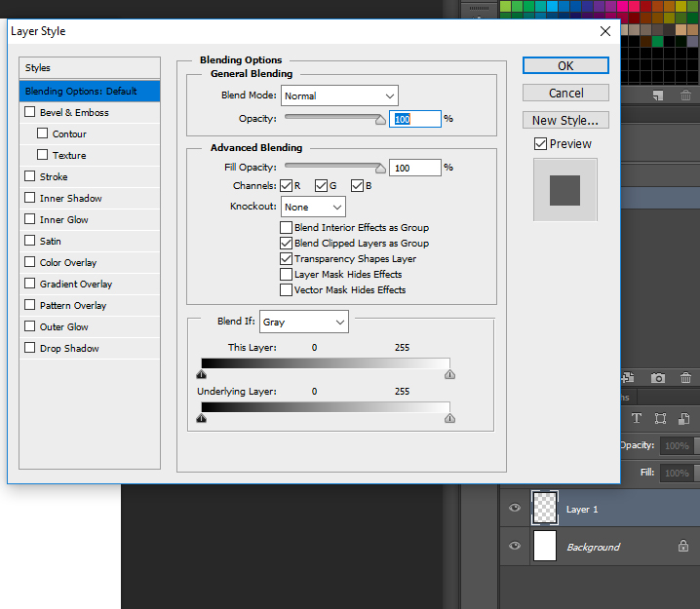Viewport: 700px width, 609px height.
Task: Select the Background layer thumbnail
Action: click(x=545, y=546)
